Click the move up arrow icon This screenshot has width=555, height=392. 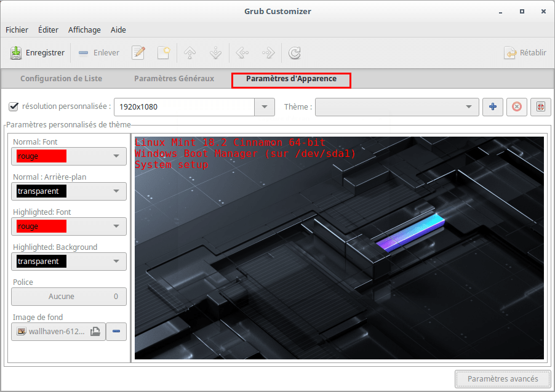(x=190, y=53)
